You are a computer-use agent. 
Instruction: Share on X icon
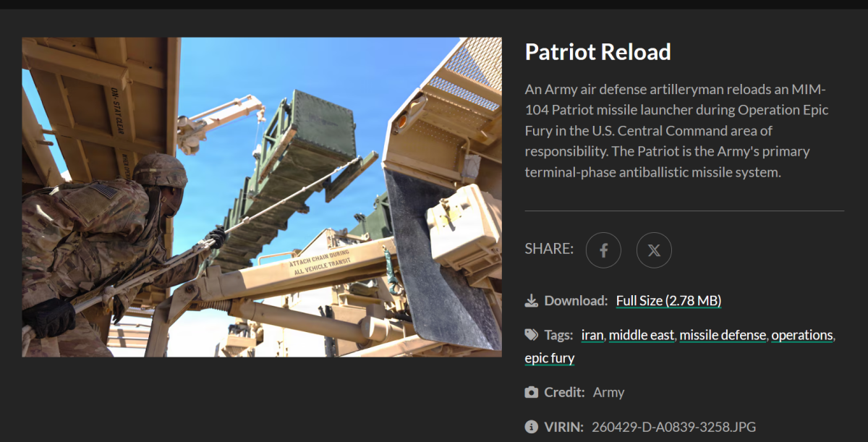[x=654, y=250]
